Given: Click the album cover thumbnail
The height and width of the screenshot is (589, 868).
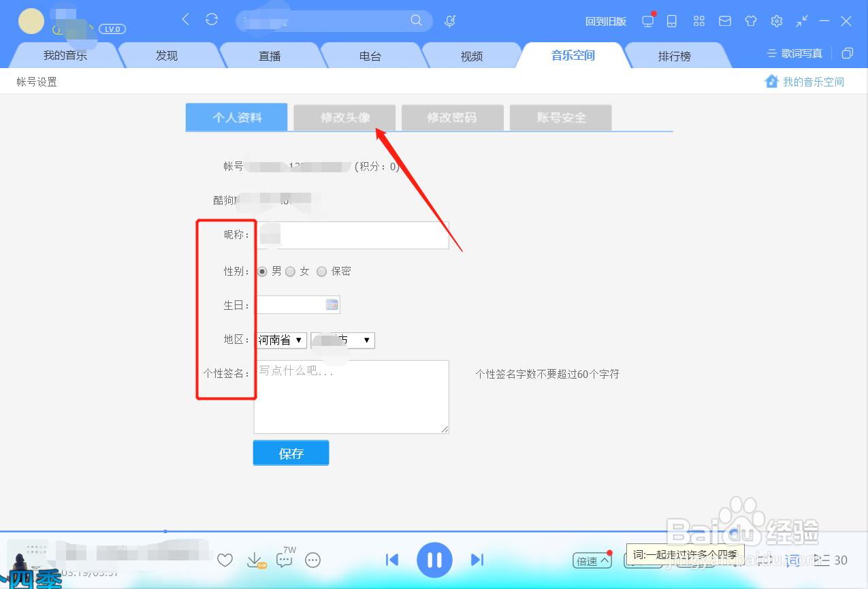Looking at the screenshot, I should click(28, 560).
